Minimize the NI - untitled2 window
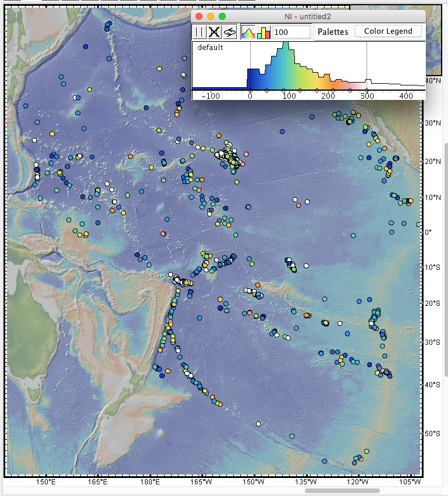Screen dimensions: 448x496 point(211,16)
